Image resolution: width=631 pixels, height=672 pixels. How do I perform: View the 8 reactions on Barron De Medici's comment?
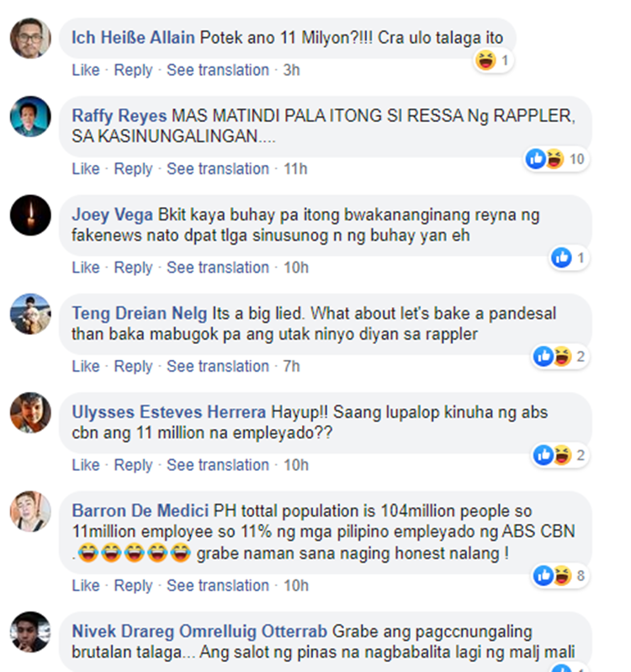point(560,575)
